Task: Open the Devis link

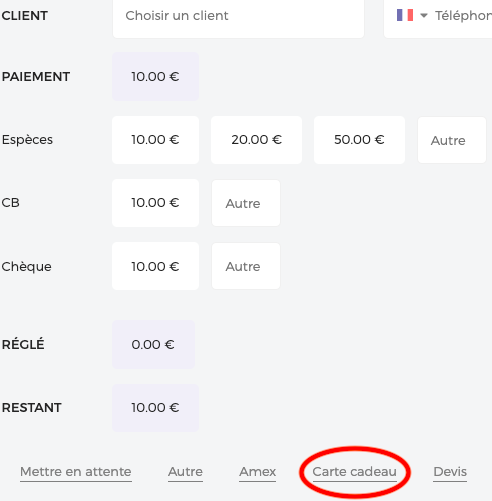Action: click(x=450, y=472)
